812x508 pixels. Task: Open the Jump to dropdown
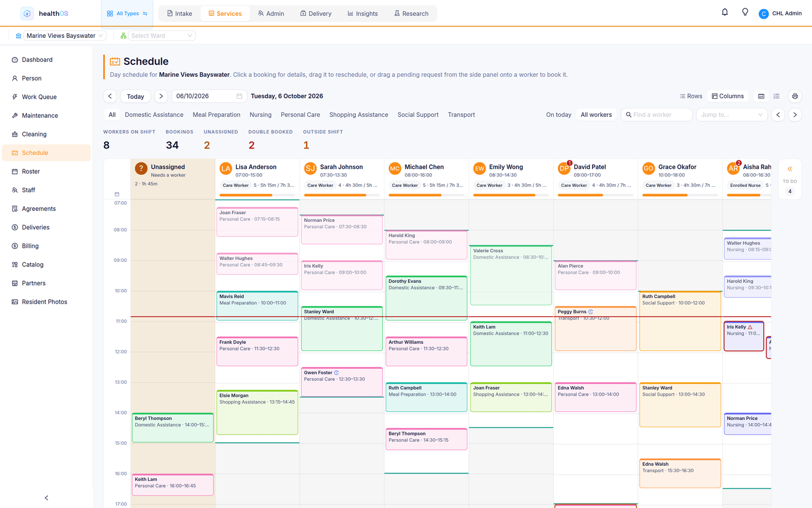point(732,115)
